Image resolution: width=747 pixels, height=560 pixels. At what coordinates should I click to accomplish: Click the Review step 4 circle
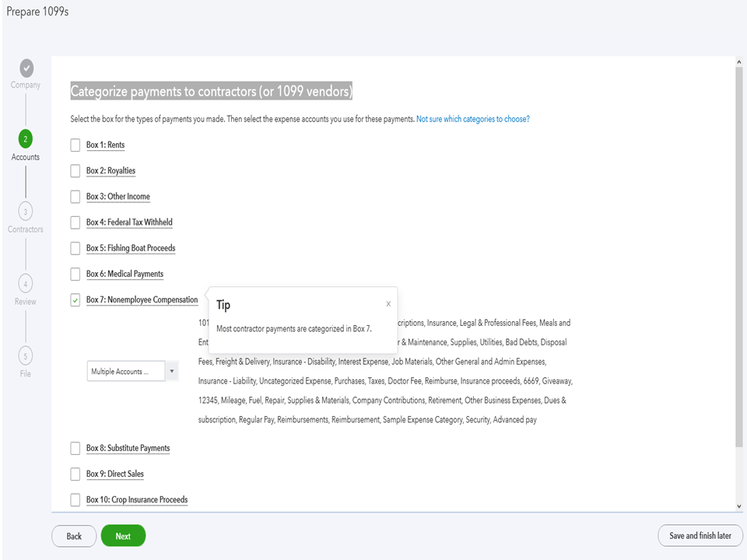26,284
